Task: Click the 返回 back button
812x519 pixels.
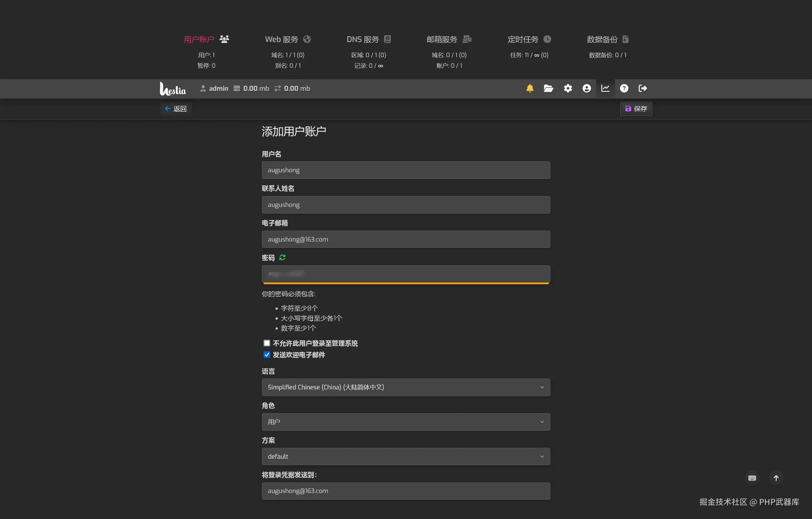Action: pyautogui.click(x=176, y=109)
